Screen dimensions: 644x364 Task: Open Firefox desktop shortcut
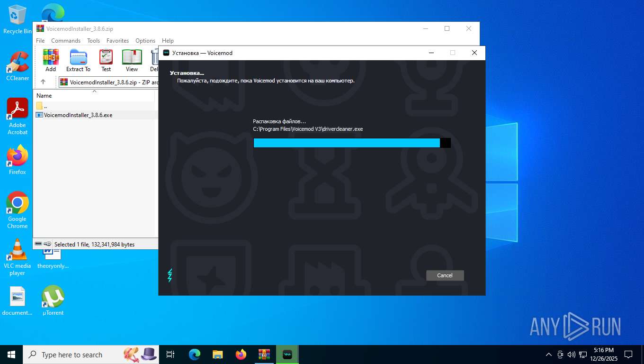18,160
